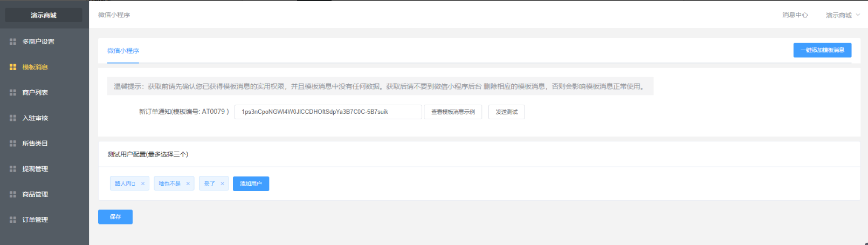
Task: Click the yellow grid icon beside 模板消息
Action: pyautogui.click(x=13, y=67)
